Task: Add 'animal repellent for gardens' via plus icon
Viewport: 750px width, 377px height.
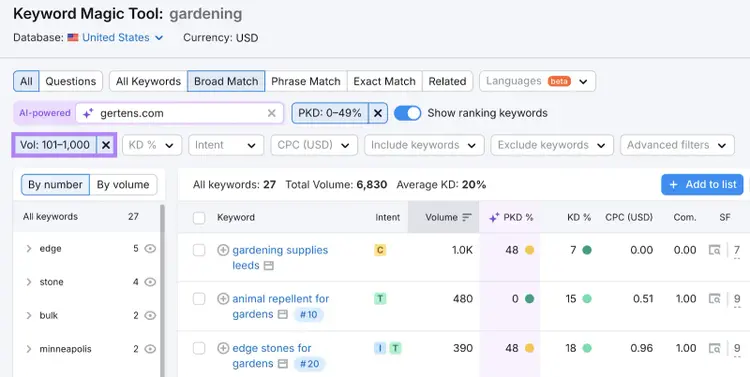Action: point(223,299)
